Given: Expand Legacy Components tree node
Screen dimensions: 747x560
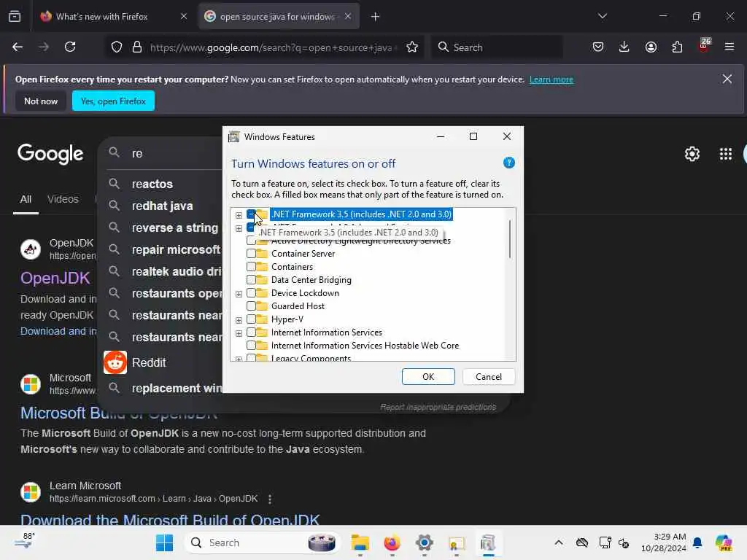Looking at the screenshot, I should coord(239,359).
